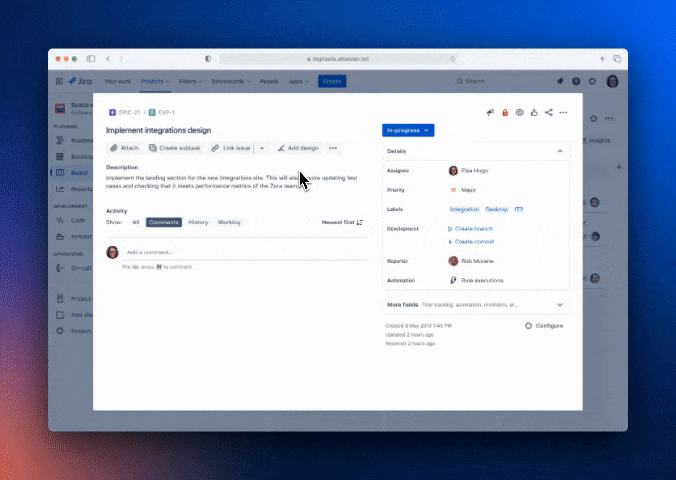Click the thumbs up vote icon
The image size is (676, 480).
pyautogui.click(x=534, y=113)
